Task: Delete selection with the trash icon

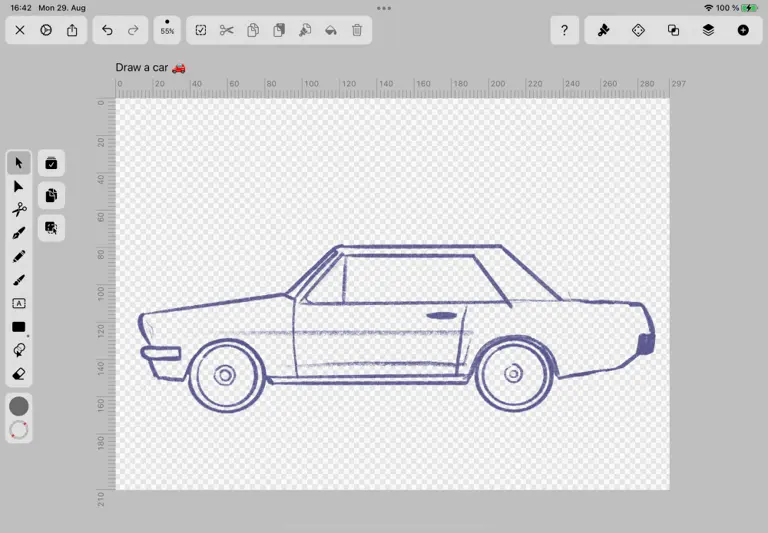Action: [x=357, y=30]
